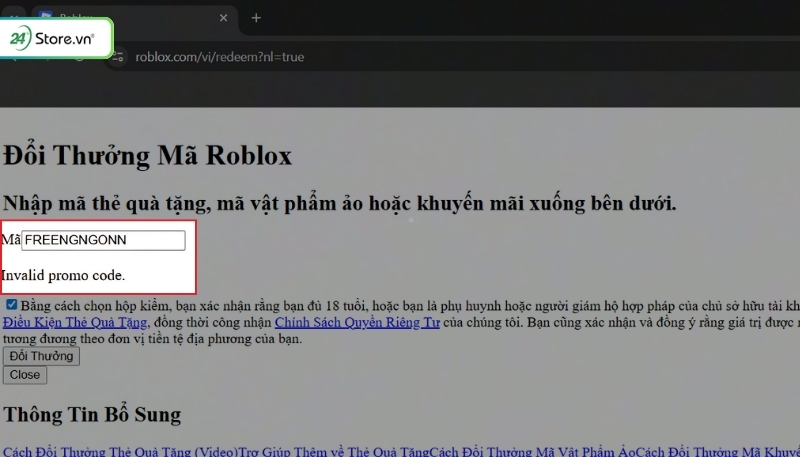Focus the roblox.com redeem URL address bar

pyautogui.click(x=400, y=57)
